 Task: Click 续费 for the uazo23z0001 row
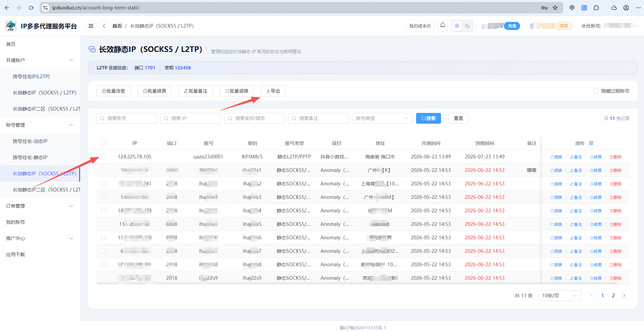(596, 157)
